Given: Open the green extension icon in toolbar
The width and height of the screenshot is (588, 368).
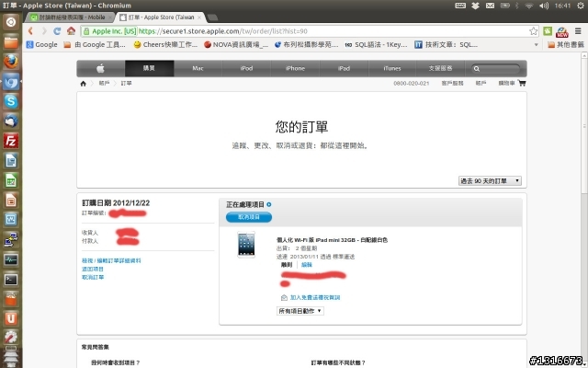Looking at the screenshot, I should 548,31.
